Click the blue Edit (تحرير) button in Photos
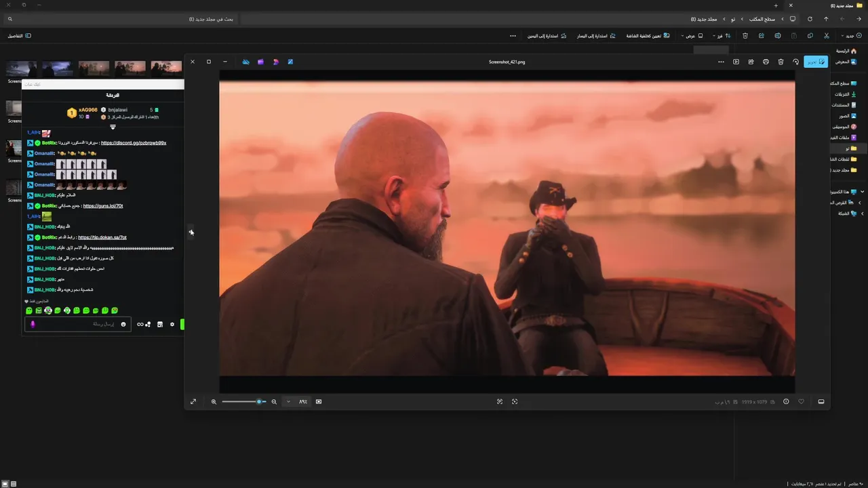This screenshot has width=868, height=488. tap(815, 62)
